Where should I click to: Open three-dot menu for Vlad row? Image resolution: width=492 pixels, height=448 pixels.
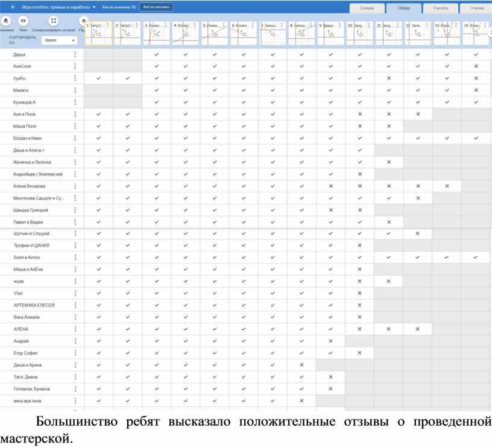click(75, 293)
